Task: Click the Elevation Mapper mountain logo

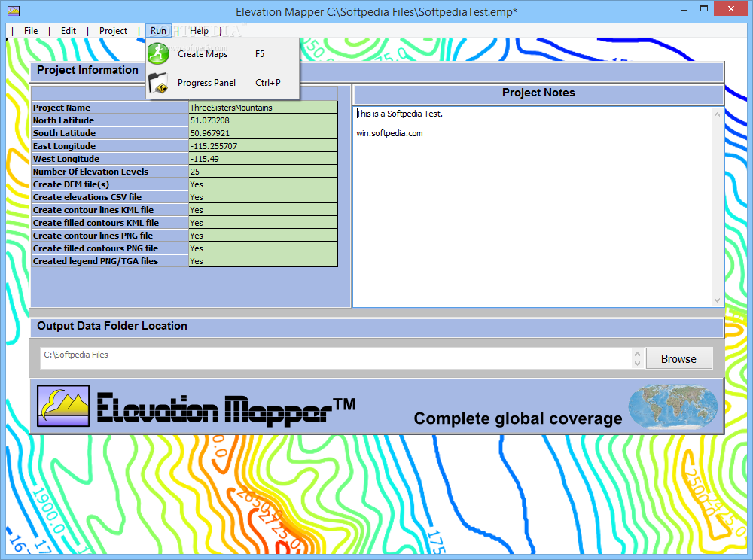Action: coord(63,406)
